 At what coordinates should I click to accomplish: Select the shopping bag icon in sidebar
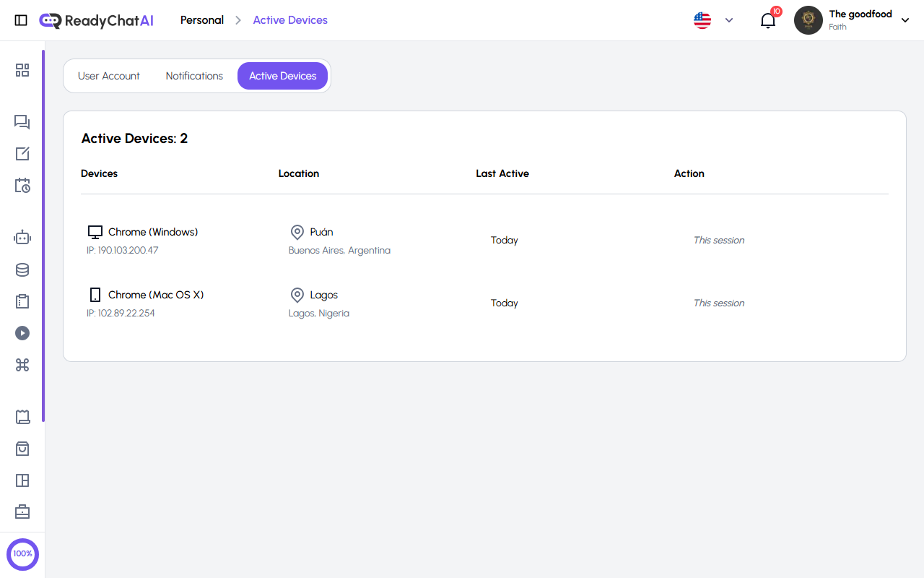(x=22, y=449)
